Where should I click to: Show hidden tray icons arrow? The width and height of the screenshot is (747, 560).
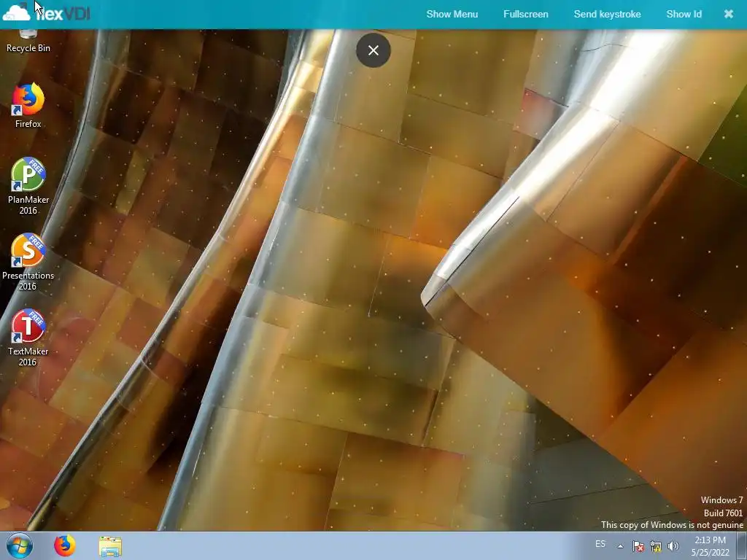pos(620,546)
